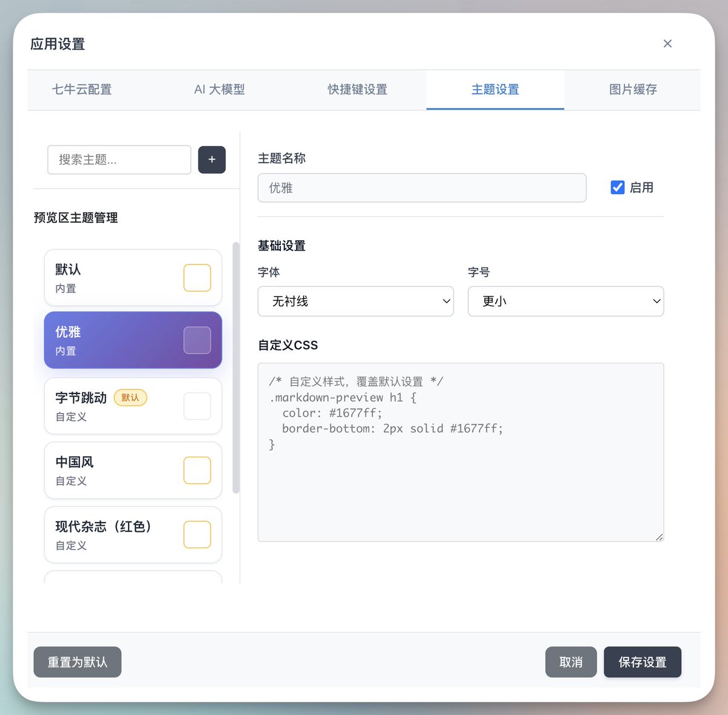Switch to the 快捷键设置 tab

(x=357, y=90)
